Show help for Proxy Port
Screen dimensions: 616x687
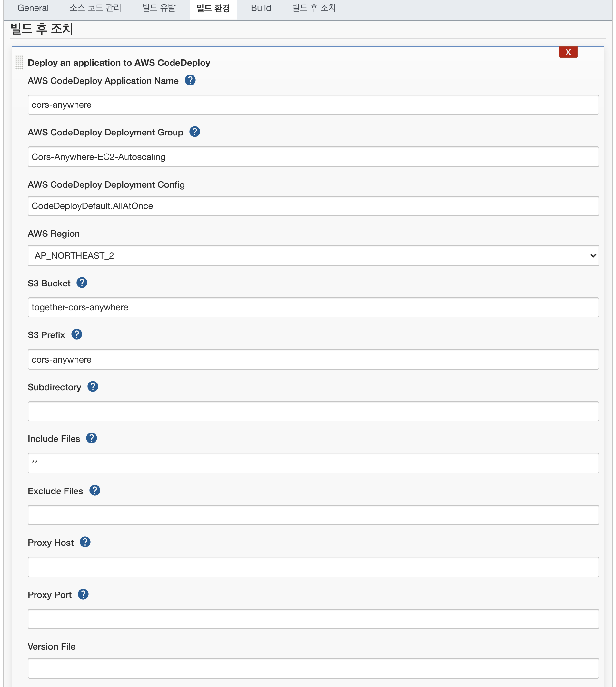(83, 594)
